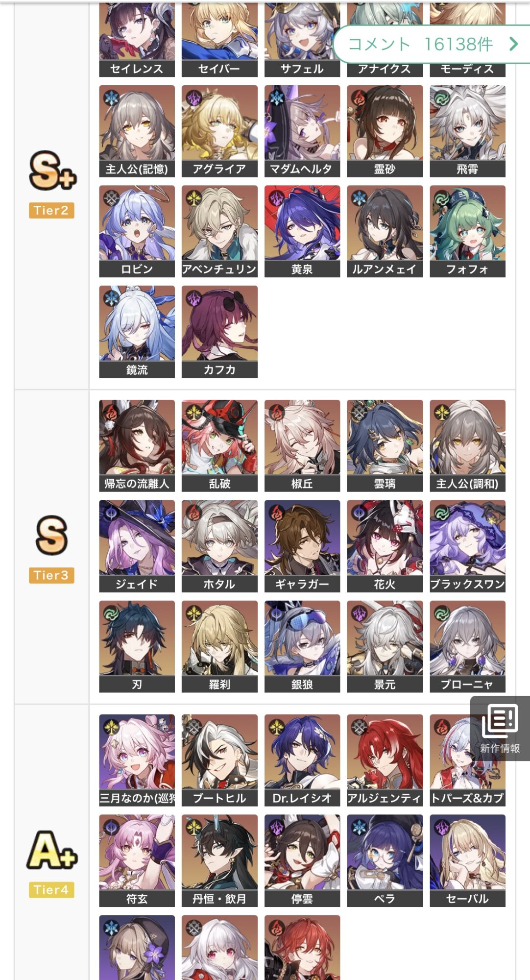This screenshot has height=980, width=530.
Task: Tap the A+ Tier4 rank badge
Action: 51,863
